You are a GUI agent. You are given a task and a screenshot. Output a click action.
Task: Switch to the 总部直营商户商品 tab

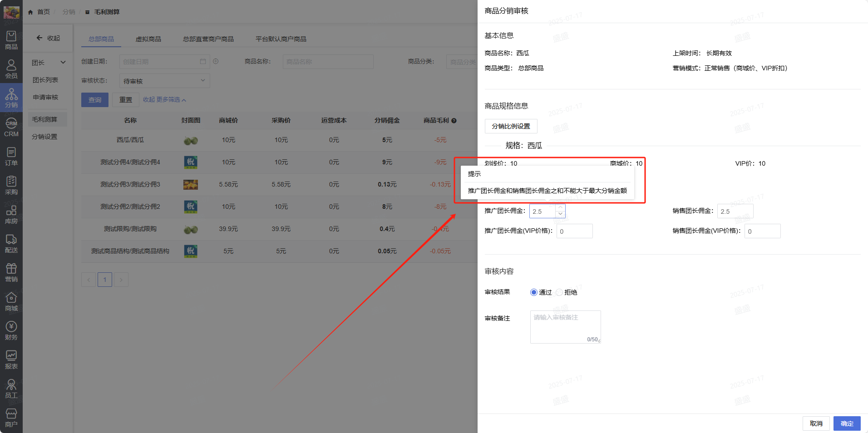click(x=208, y=39)
